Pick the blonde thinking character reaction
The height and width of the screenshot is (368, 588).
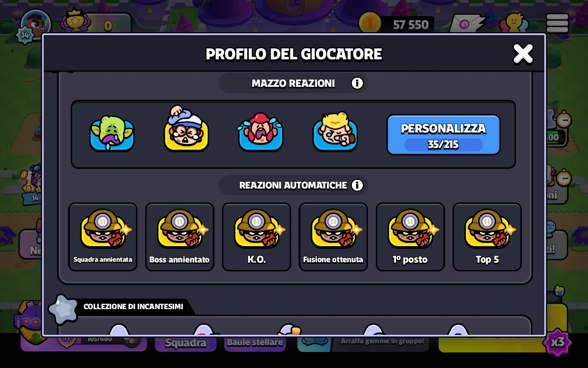(335, 132)
